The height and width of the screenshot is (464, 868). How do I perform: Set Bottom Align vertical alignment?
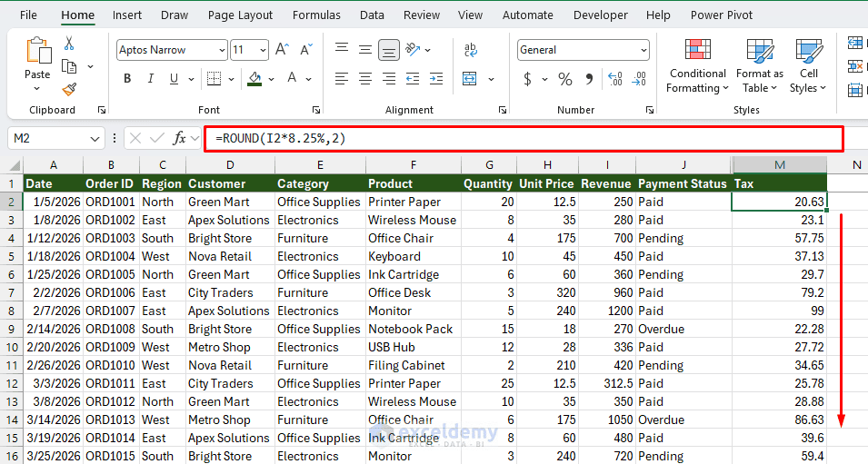[x=389, y=50]
